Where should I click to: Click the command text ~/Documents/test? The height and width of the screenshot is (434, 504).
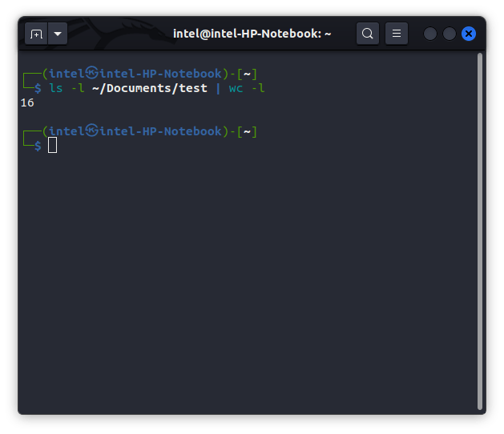[x=150, y=88]
